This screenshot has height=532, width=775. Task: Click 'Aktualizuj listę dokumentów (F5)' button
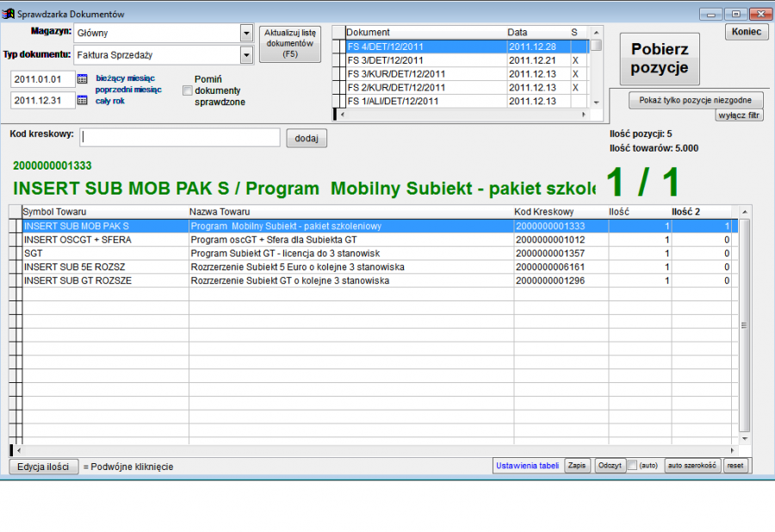(x=290, y=43)
